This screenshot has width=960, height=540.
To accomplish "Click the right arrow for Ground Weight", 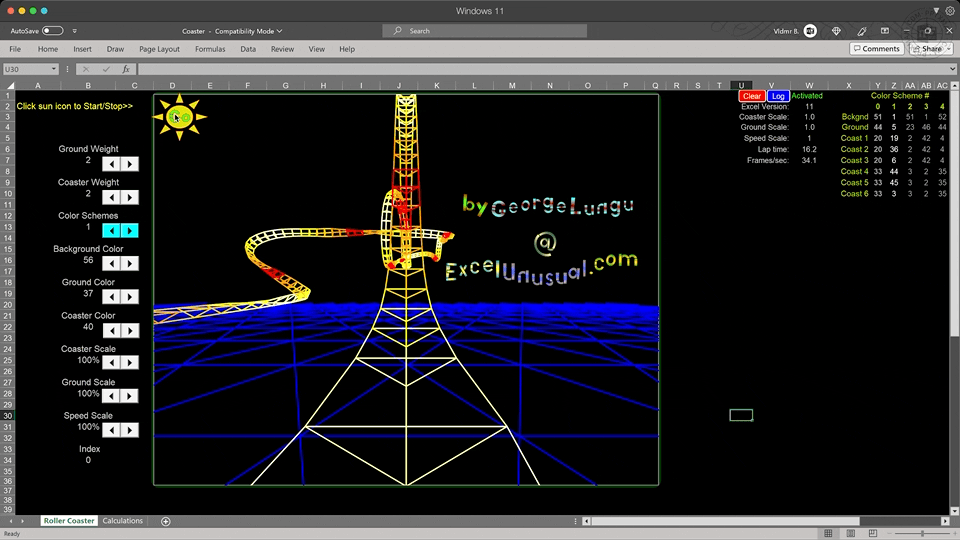I will [130, 163].
